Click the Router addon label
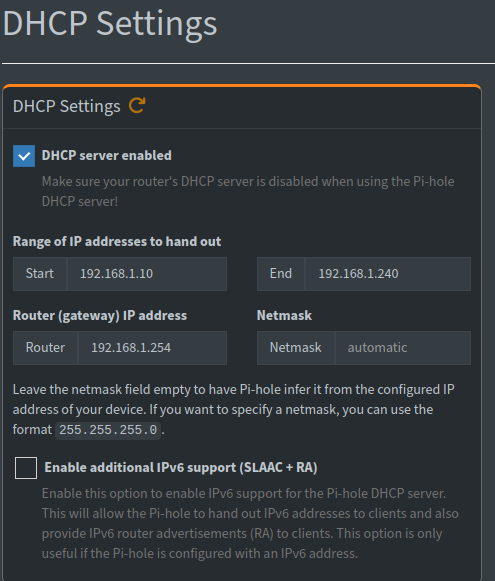 tap(46, 348)
